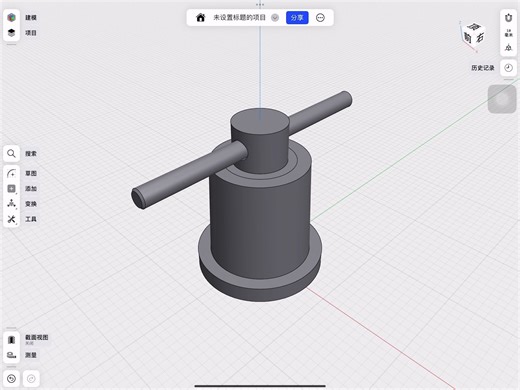The image size is (520, 390).
Task: Go to the home screen via house icon
Action: (200, 17)
